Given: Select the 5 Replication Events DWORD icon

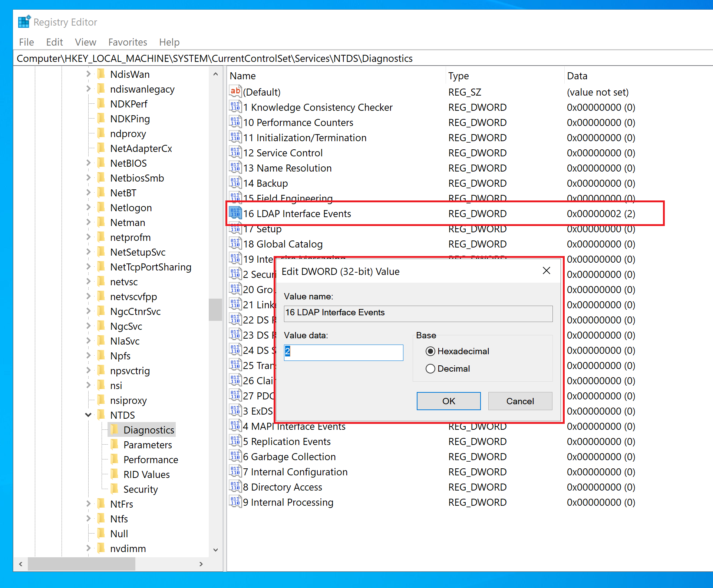Looking at the screenshot, I should (x=235, y=441).
